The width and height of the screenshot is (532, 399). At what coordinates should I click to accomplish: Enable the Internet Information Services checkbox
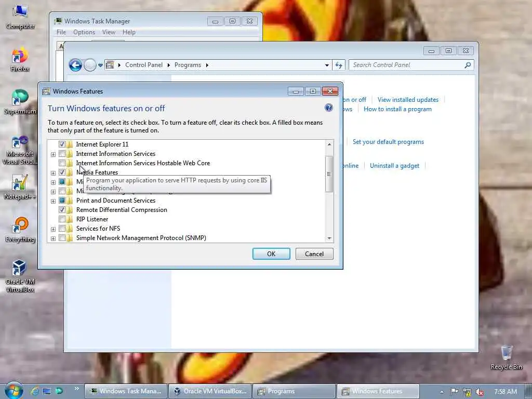[62, 154]
